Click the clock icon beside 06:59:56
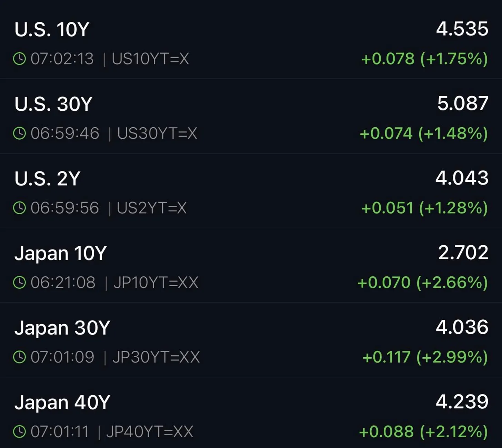 [x=19, y=208]
